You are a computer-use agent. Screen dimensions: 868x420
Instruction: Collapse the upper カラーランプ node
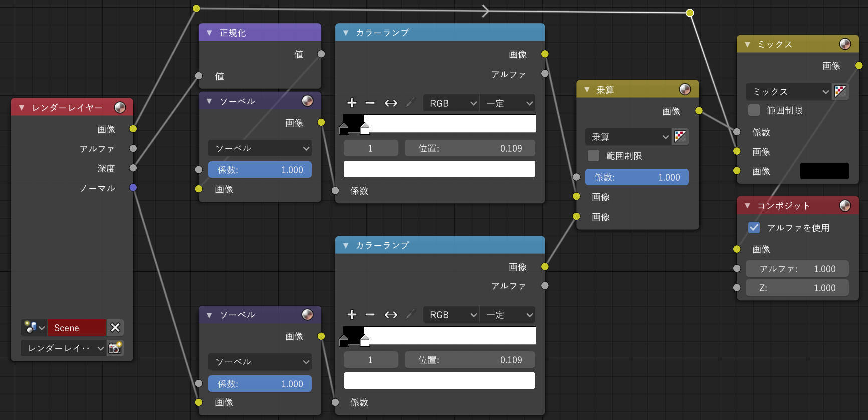(346, 33)
